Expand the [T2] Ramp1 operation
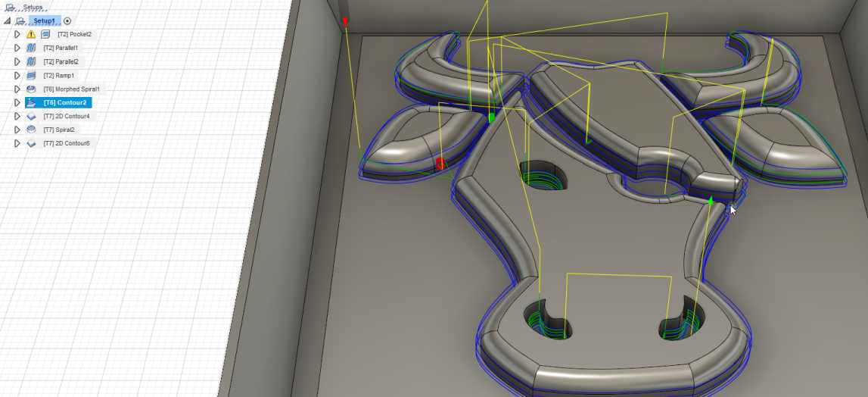This screenshot has width=868, height=397. coord(17,76)
